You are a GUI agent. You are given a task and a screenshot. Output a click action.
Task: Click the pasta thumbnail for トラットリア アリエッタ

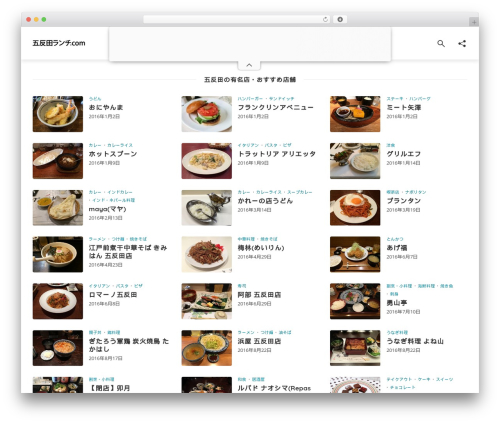(x=206, y=161)
